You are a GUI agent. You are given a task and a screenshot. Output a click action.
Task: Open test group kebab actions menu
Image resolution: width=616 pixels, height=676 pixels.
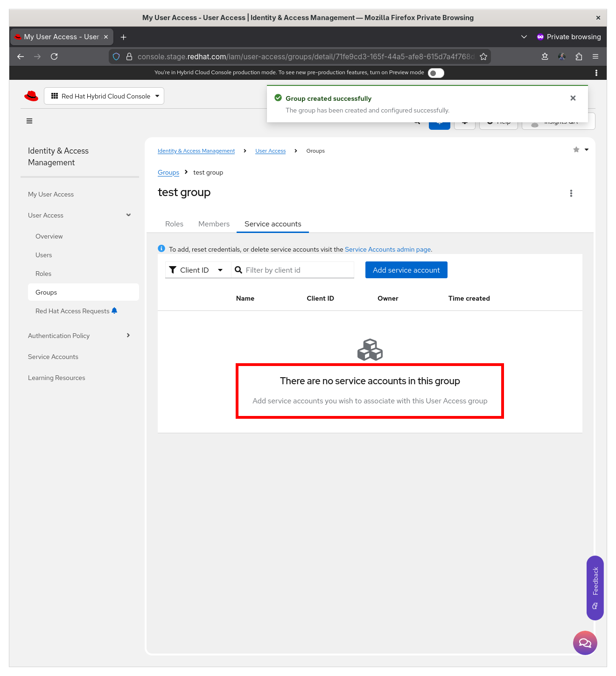coord(571,193)
